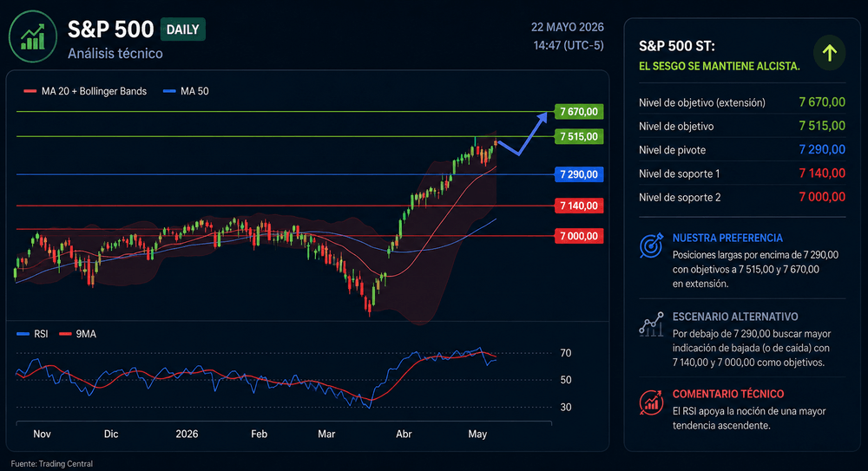Click the RSI axis value 30

coord(565,408)
